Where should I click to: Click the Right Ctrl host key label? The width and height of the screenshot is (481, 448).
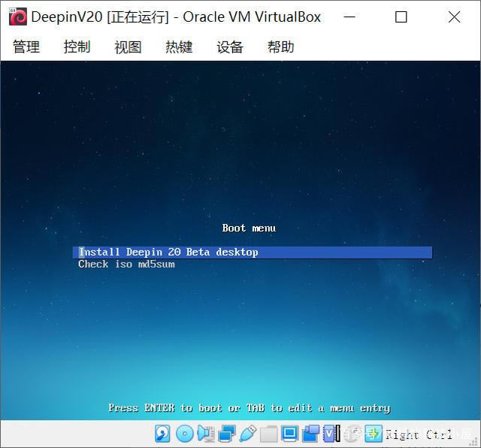(419, 434)
